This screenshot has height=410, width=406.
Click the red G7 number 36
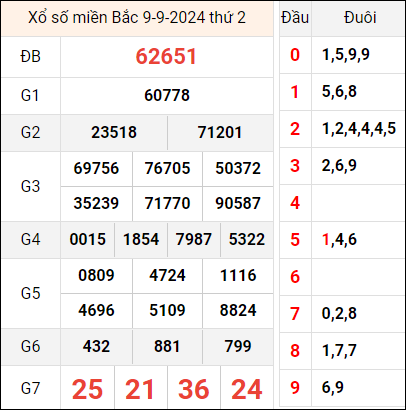pos(194,389)
